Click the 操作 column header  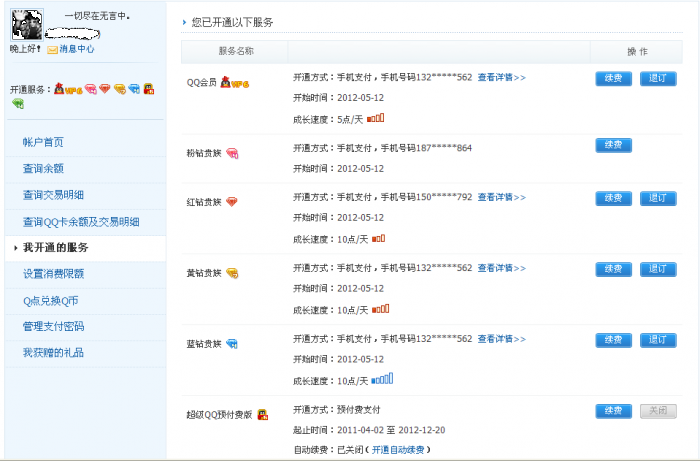point(637,52)
